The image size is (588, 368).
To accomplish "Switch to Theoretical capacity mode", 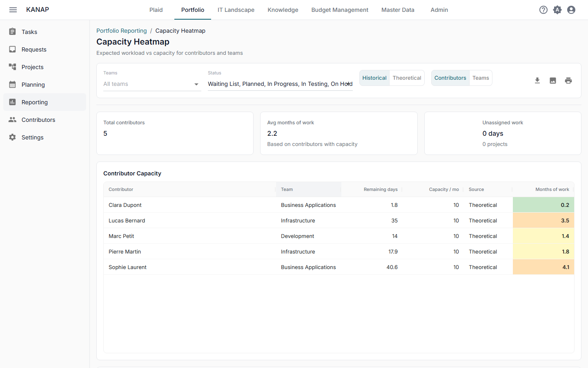I will tap(407, 78).
